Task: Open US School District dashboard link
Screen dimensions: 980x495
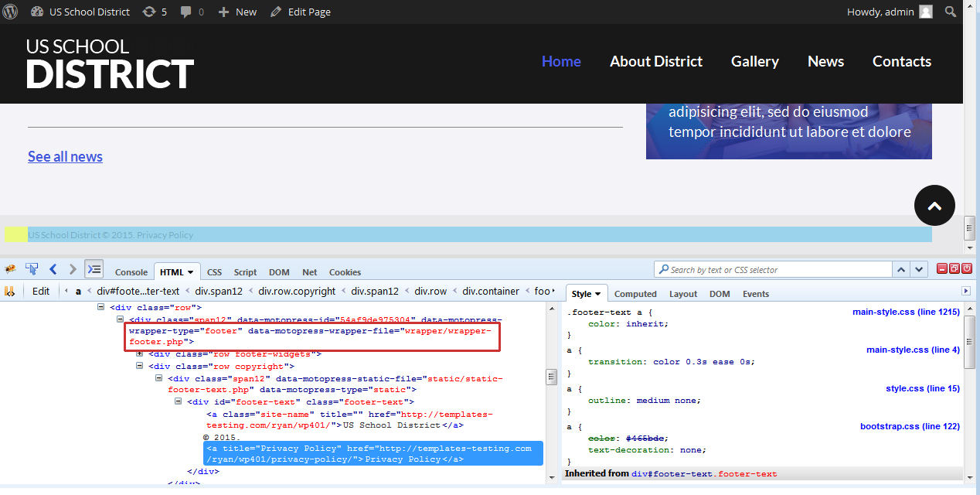Action: point(80,12)
